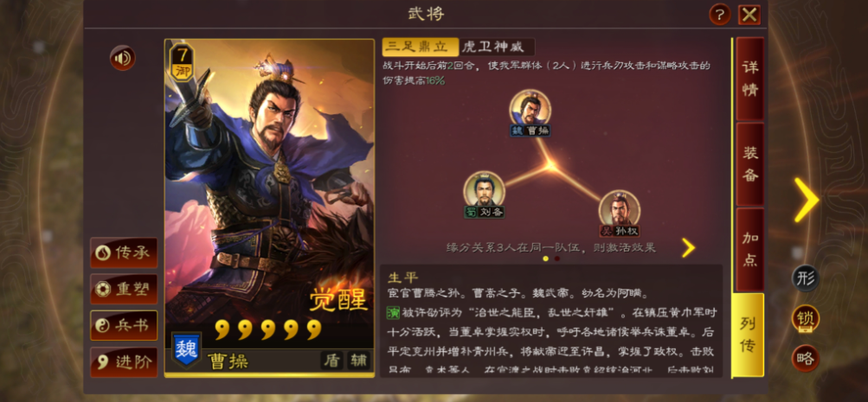868x402 pixels.
Task: Tap the 传承 inheritance button
Action: [124, 252]
